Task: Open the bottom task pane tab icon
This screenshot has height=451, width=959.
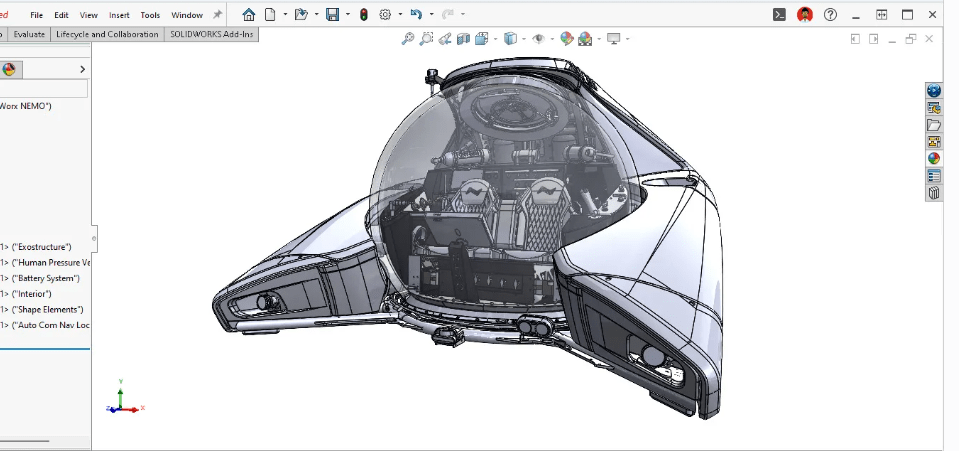Action: (x=934, y=193)
